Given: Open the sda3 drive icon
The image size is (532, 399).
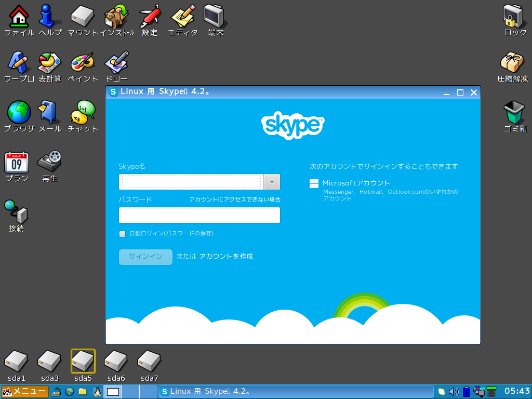Looking at the screenshot, I should [49, 361].
